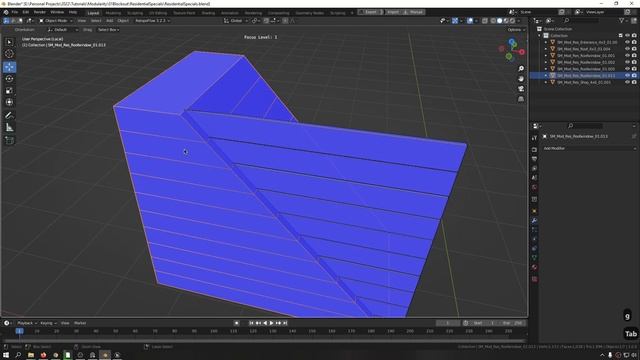The image size is (640, 360).
Task: Open Orientation Default dropdown
Action: [x=62, y=30]
